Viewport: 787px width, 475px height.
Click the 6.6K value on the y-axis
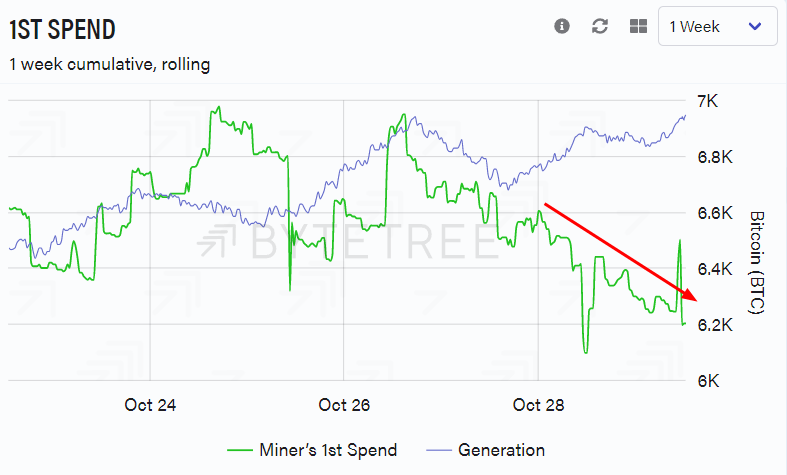tap(715, 214)
